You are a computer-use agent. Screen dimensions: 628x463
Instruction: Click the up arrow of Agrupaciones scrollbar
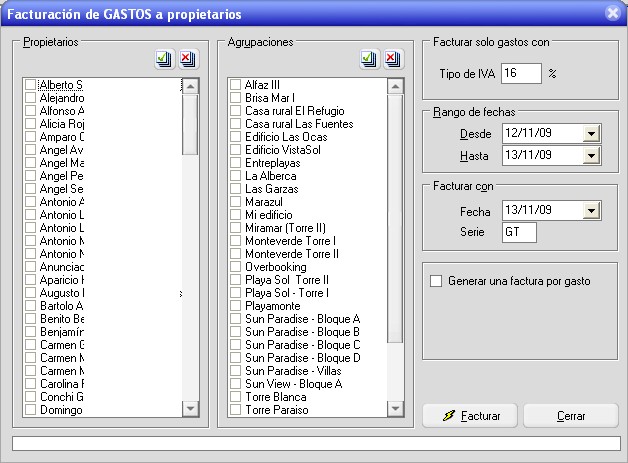[x=396, y=86]
